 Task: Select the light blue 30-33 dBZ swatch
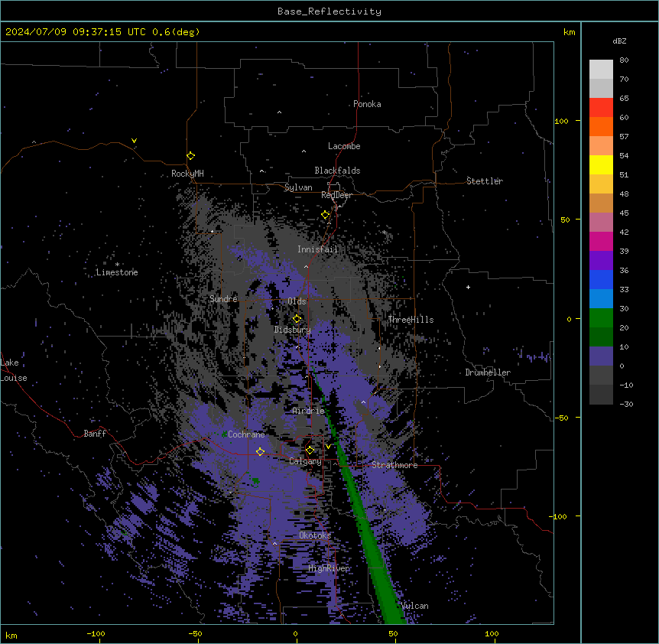tap(601, 299)
